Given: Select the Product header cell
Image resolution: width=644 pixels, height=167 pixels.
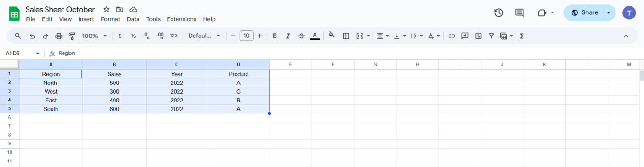Looking at the screenshot, I should tap(238, 74).
